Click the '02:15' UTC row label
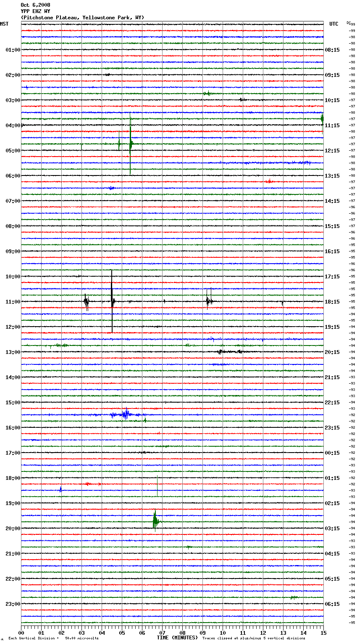 332,503
